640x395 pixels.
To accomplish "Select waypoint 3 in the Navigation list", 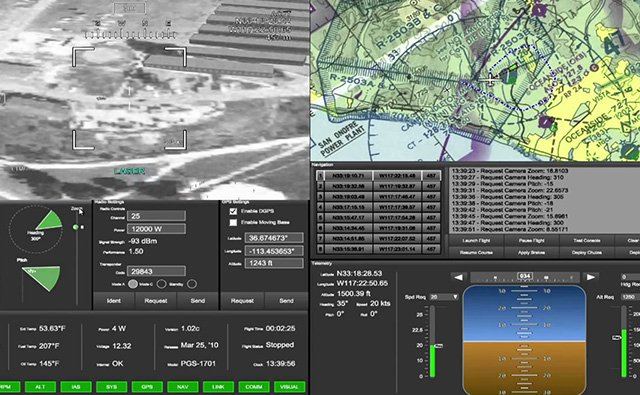I will pyautogui.click(x=378, y=197).
